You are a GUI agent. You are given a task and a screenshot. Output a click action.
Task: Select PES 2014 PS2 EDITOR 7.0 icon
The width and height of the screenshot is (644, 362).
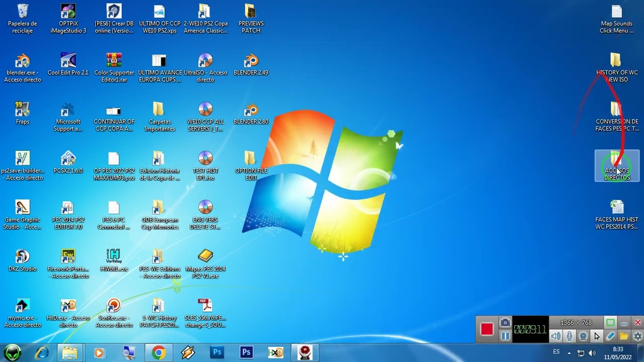[68, 215]
